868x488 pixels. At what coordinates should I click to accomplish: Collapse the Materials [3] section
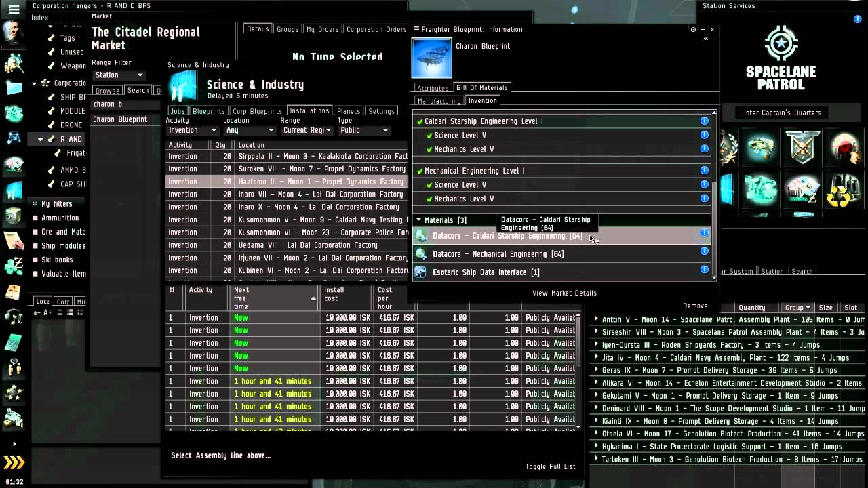418,220
